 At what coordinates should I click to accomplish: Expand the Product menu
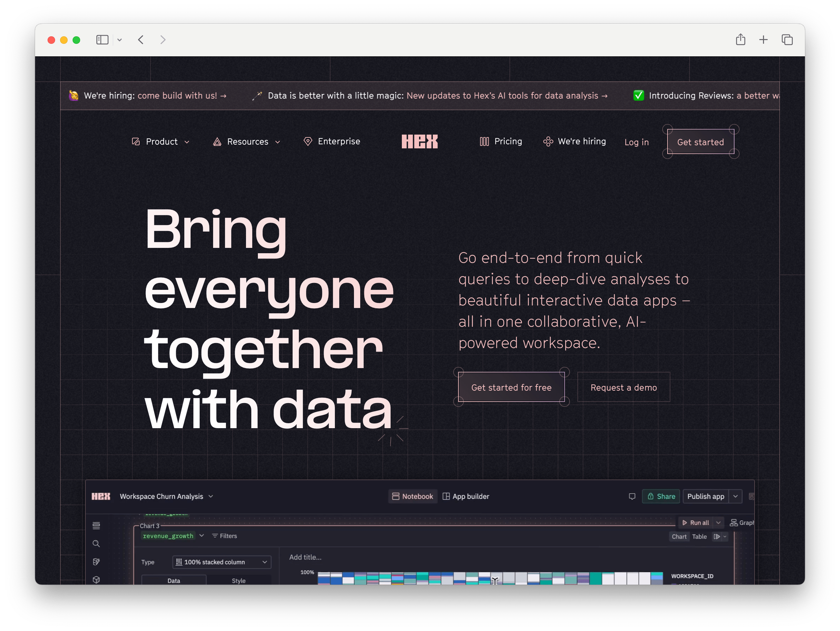click(161, 142)
